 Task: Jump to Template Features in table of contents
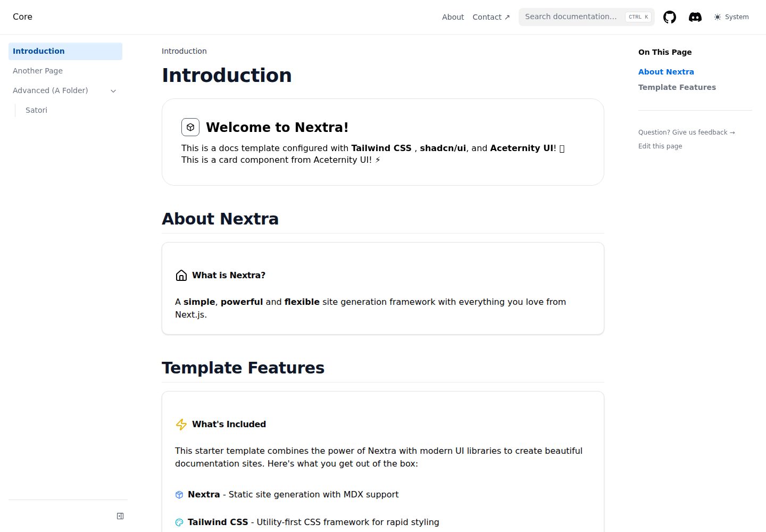[x=677, y=87]
